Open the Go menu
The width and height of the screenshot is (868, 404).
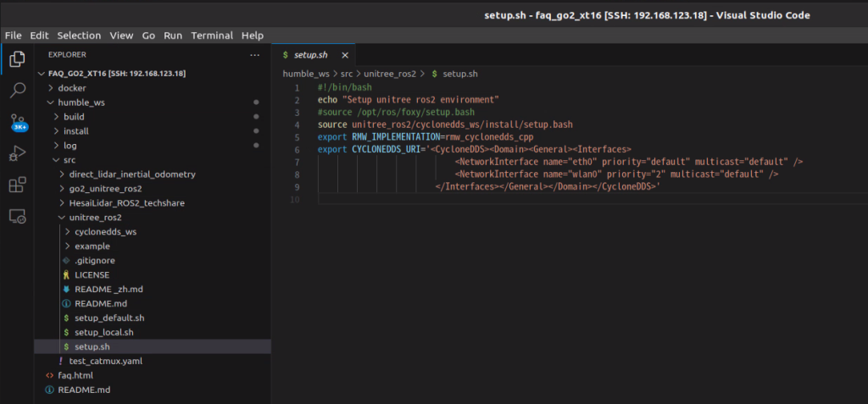148,36
